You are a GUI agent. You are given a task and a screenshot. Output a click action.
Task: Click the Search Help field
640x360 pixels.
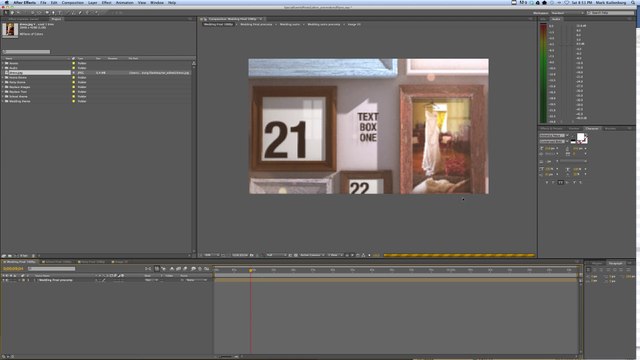pos(611,13)
